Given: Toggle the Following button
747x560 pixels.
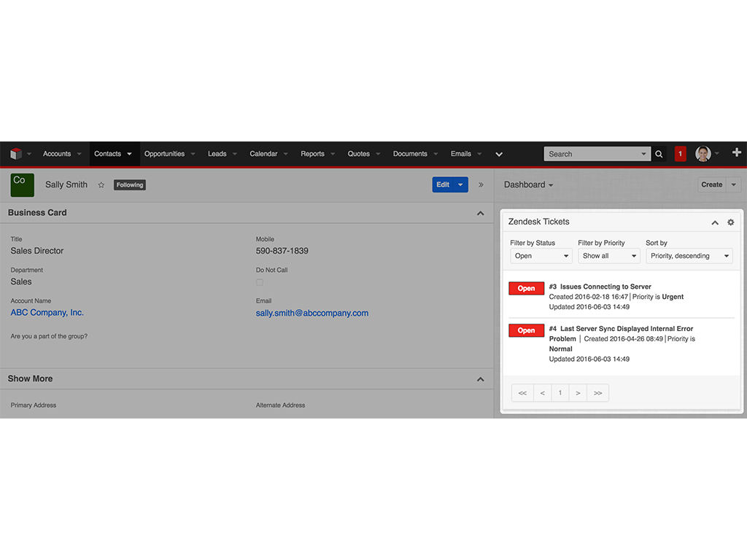Looking at the screenshot, I should point(130,185).
